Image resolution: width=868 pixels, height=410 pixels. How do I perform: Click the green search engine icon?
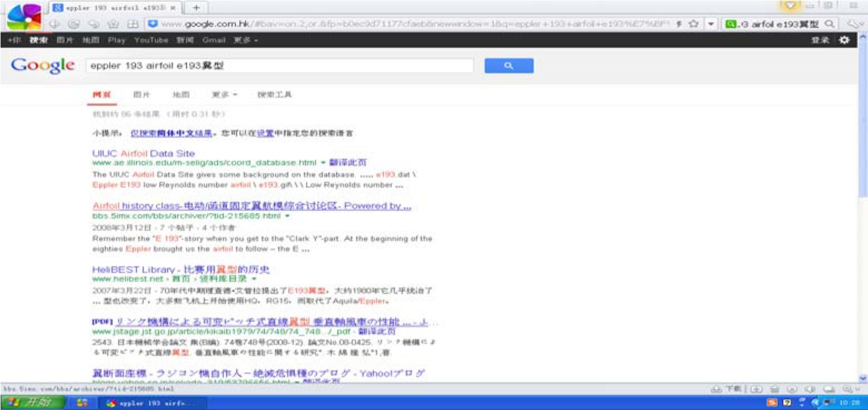[731, 24]
